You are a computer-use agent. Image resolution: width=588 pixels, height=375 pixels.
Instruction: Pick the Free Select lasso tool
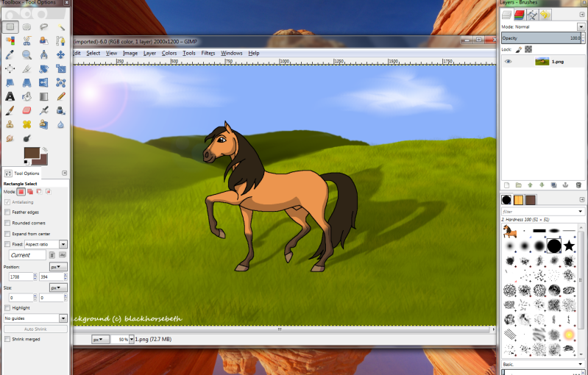click(44, 26)
